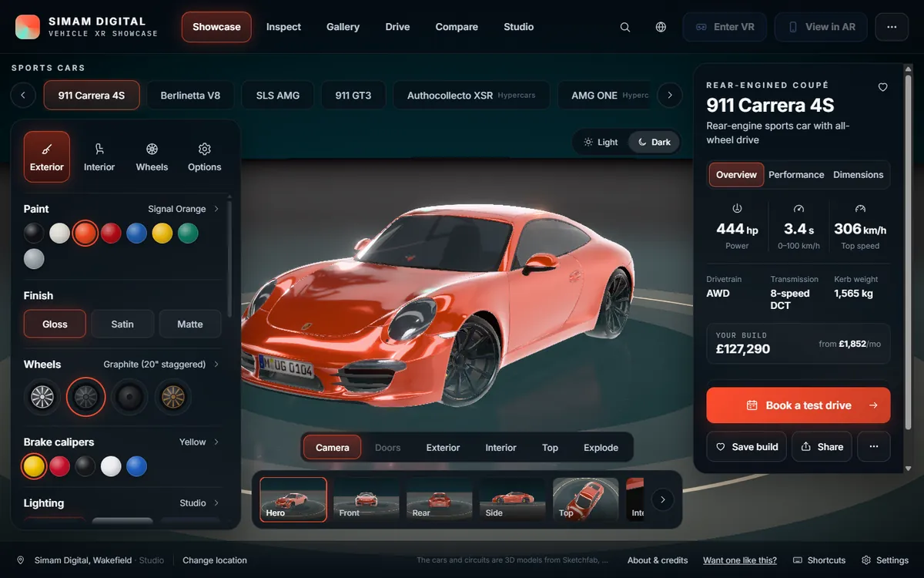Open Settings in footer

tap(885, 560)
